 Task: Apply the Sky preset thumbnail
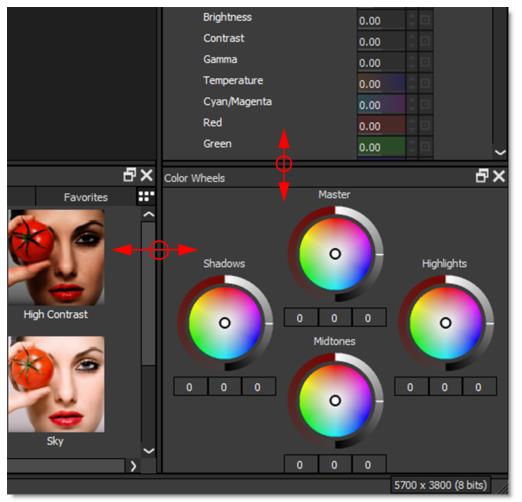pos(56,384)
